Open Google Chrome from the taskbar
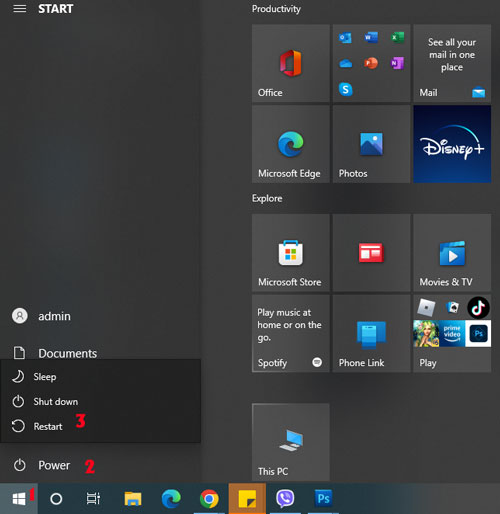This screenshot has height=514, width=500. pos(209,499)
